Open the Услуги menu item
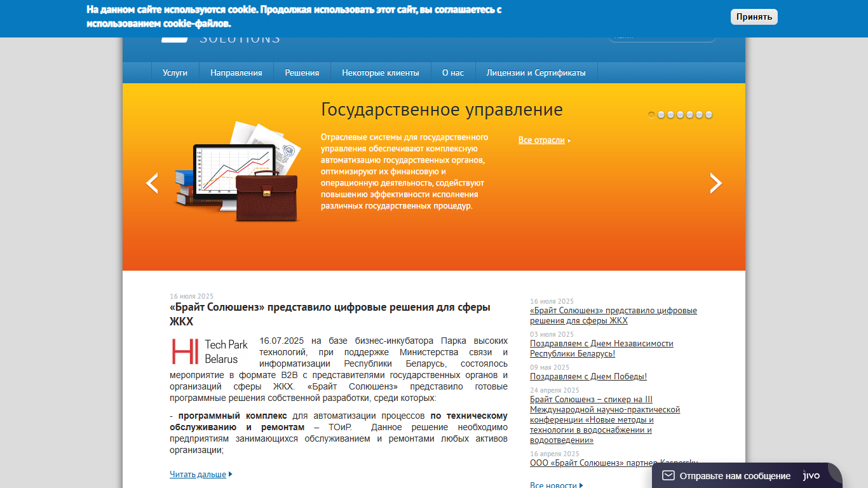 pyautogui.click(x=175, y=72)
